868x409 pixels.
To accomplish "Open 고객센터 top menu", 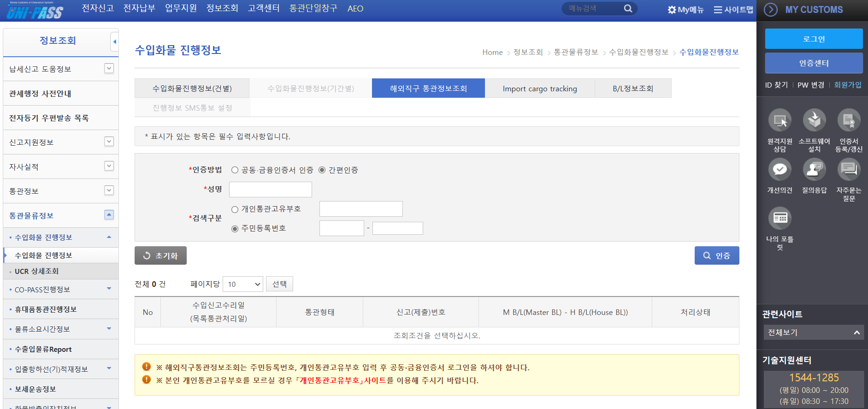I will (264, 8).
